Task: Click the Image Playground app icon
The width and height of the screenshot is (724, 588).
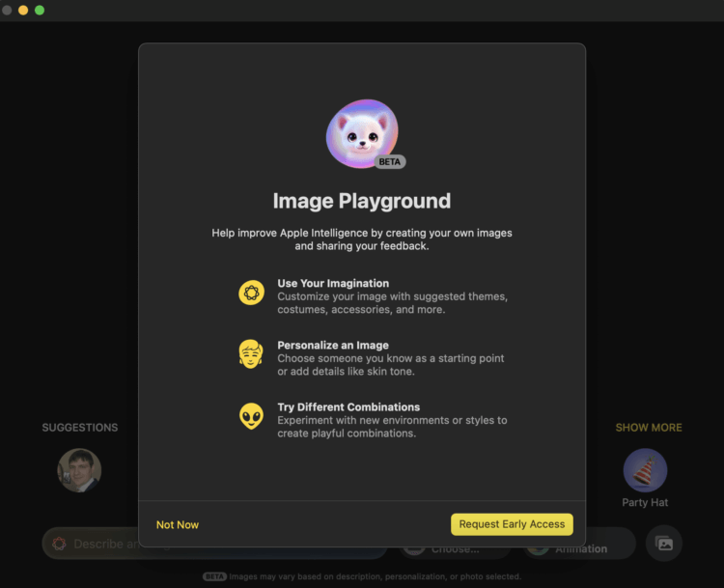Action: point(362,133)
